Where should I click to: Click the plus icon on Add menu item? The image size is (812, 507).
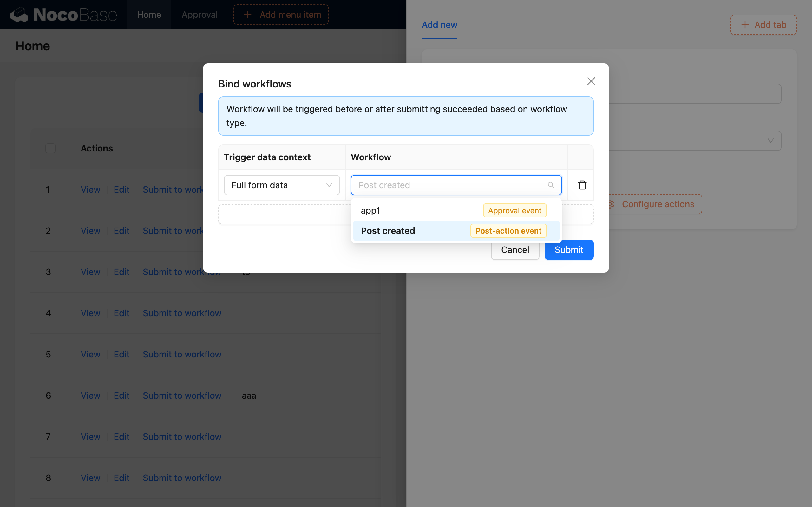(x=248, y=15)
